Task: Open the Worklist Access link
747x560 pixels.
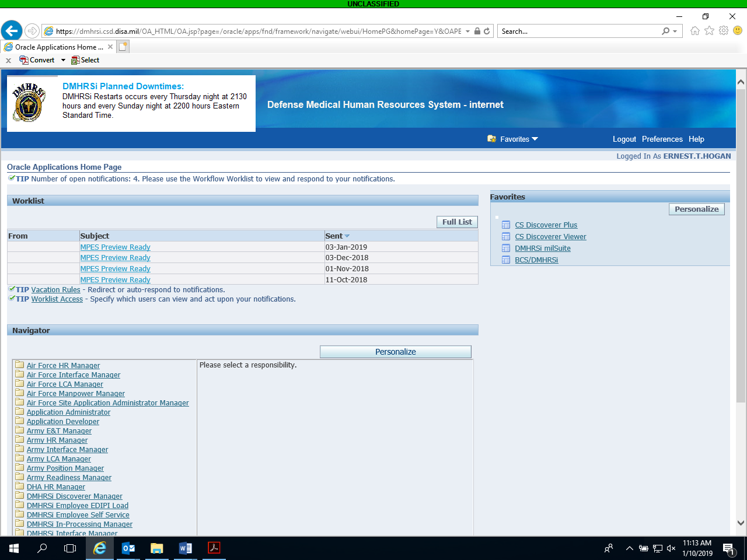Action: pos(57,299)
